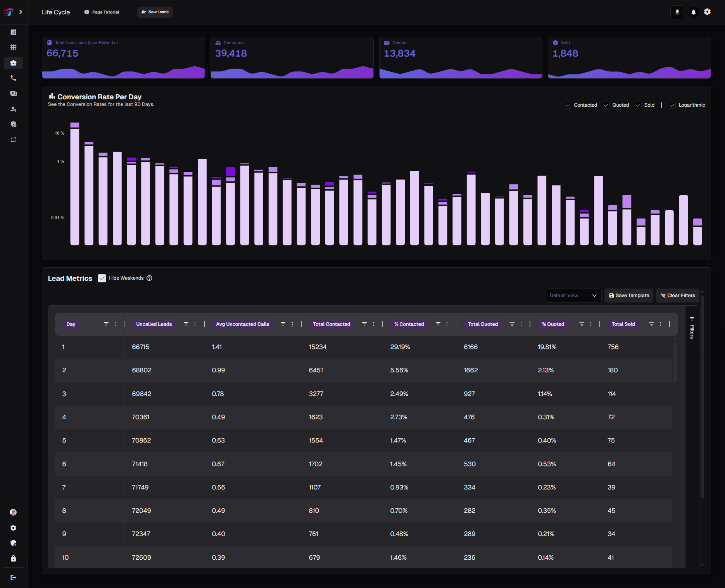Open the lock icon in sidebar
Image resolution: width=725 pixels, height=588 pixels.
point(14,559)
